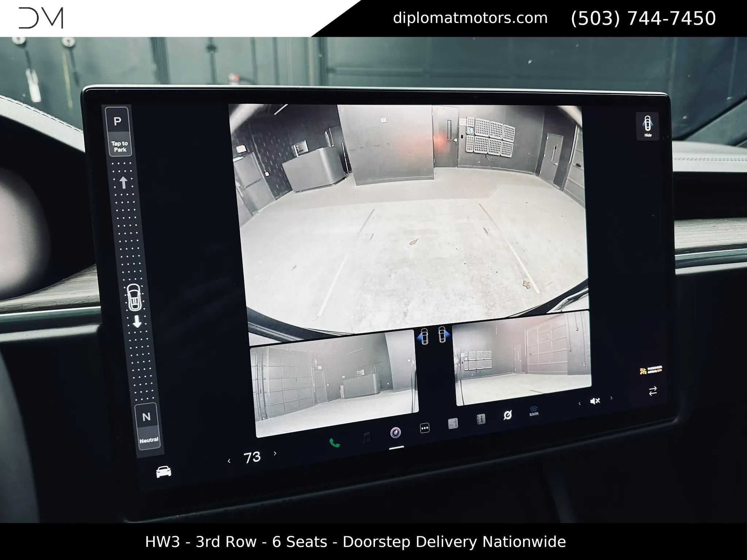Increase temperature with right chevron
The height and width of the screenshot is (560, 747).
coord(275,454)
